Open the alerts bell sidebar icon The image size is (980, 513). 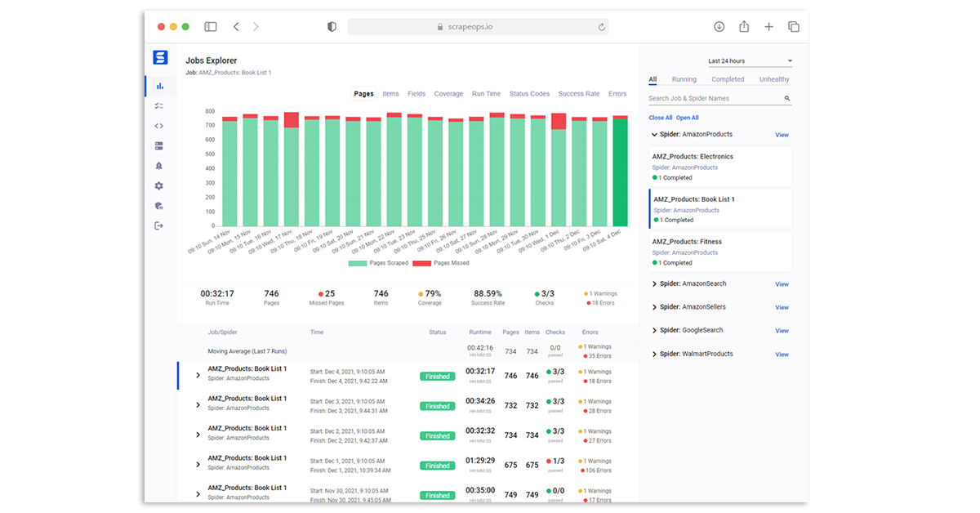[x=159, y=166]
